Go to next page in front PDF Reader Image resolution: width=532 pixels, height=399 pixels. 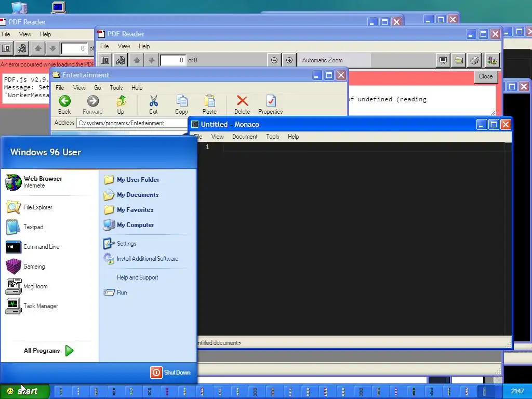(151, 60)
